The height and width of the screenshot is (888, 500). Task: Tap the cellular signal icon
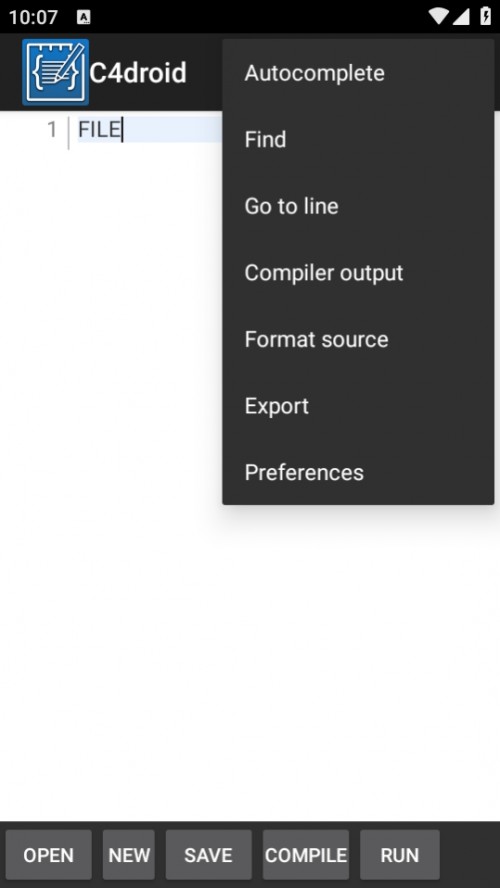coord(461,16)
